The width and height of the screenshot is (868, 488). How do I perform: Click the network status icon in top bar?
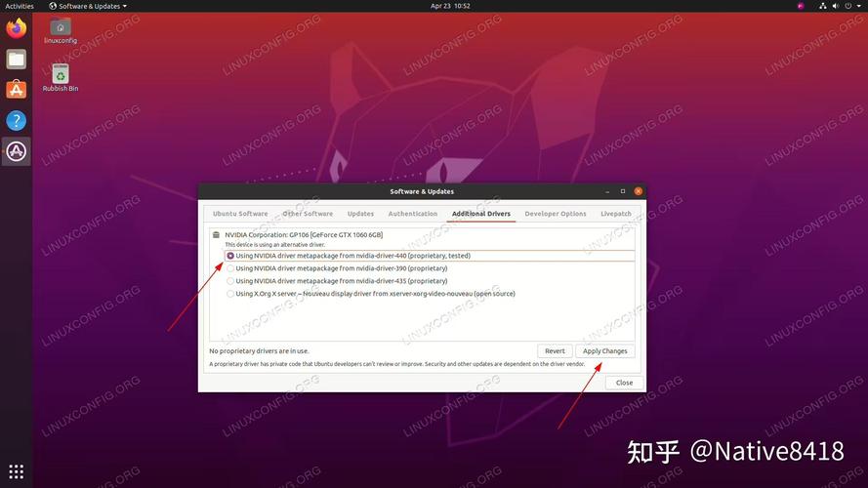[822, 6]
